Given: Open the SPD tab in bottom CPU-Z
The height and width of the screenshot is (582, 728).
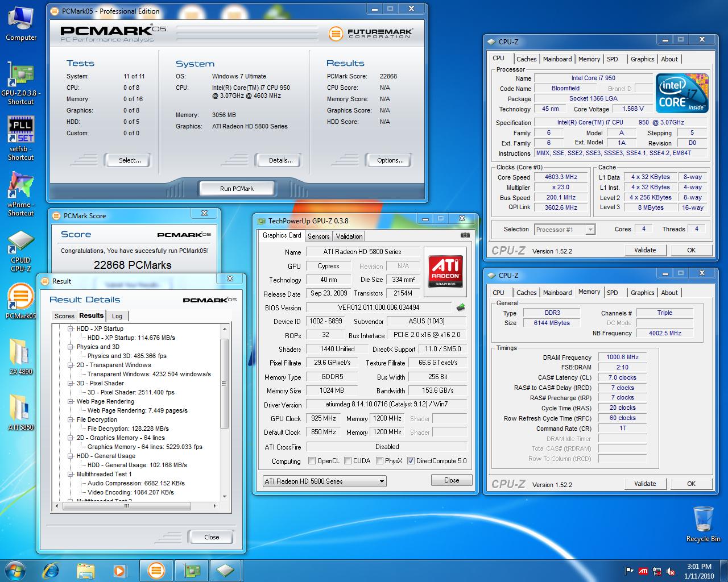Looking at the screenshot, I should [x=613, y=293].
